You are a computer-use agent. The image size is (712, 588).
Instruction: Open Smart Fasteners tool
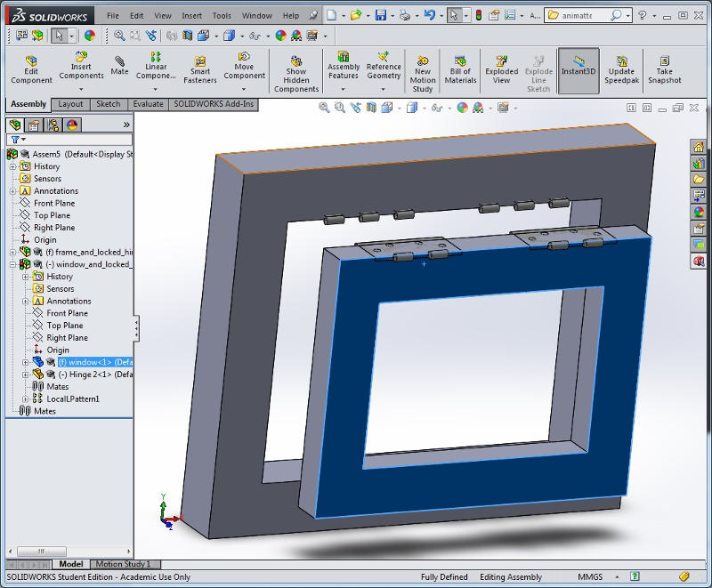(x=199, y=69)
